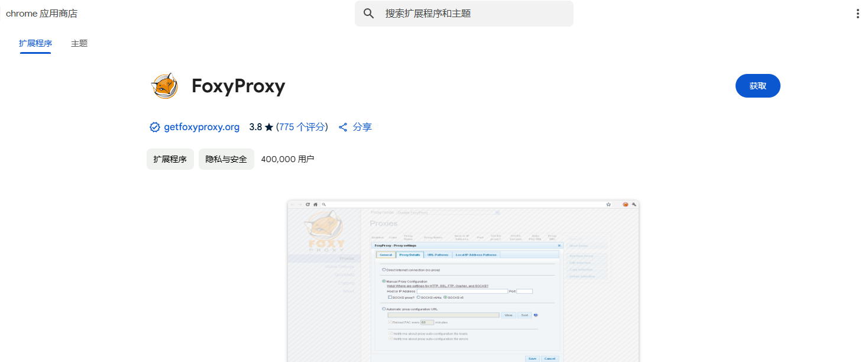Choose Direct internet connection (no proxy)

[384, 270]
